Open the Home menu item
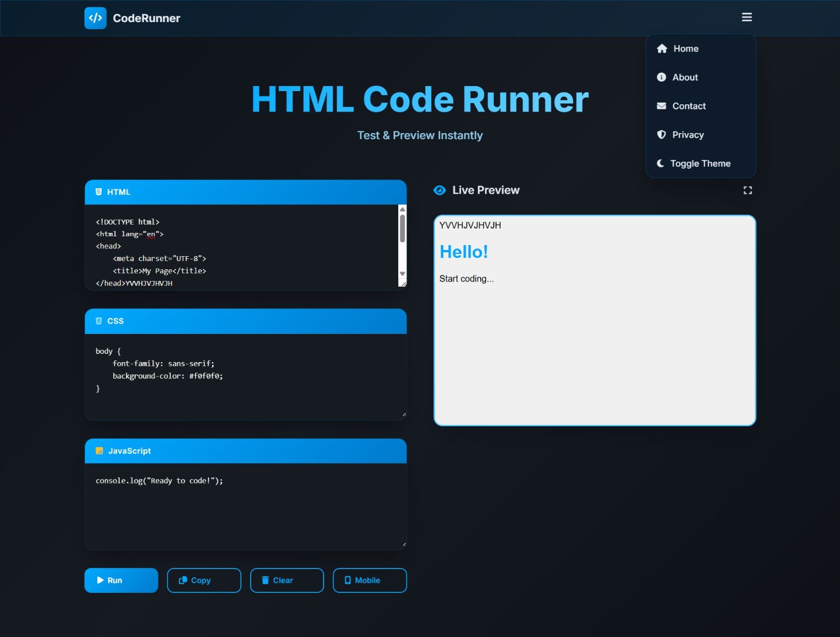 point(685,49)
